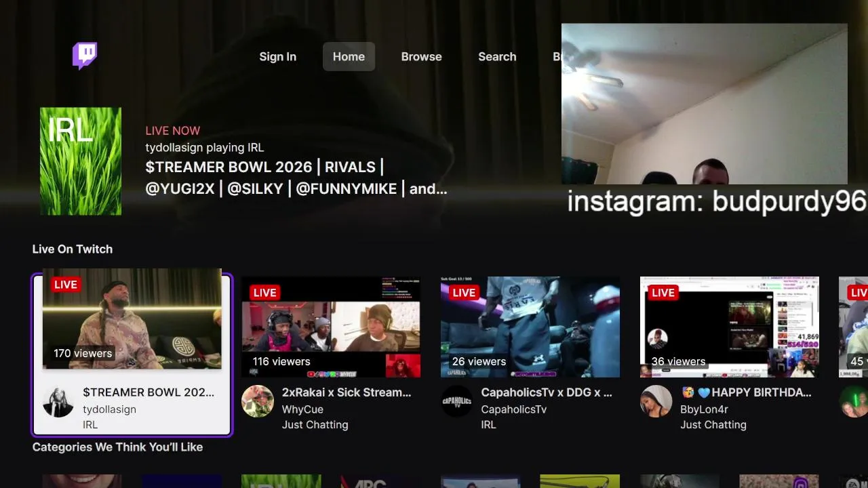Open the Sign In tab
The image size is (868, 488).
pyautogui.click(x=277, y=57)
